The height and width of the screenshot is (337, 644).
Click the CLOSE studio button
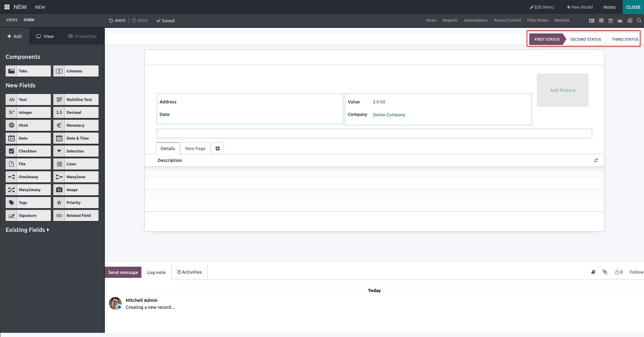click(x=633, y=7)
